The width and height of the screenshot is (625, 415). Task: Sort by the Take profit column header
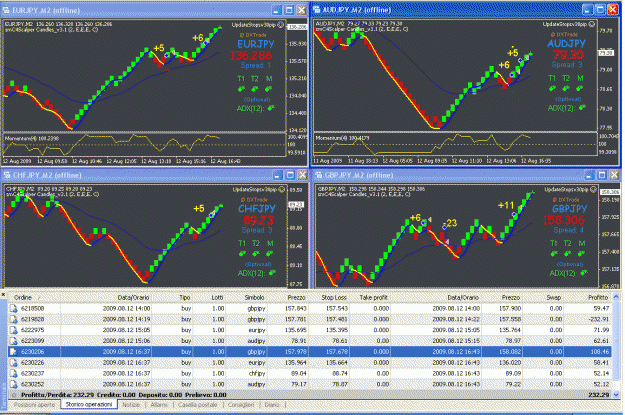coord(371,297)
